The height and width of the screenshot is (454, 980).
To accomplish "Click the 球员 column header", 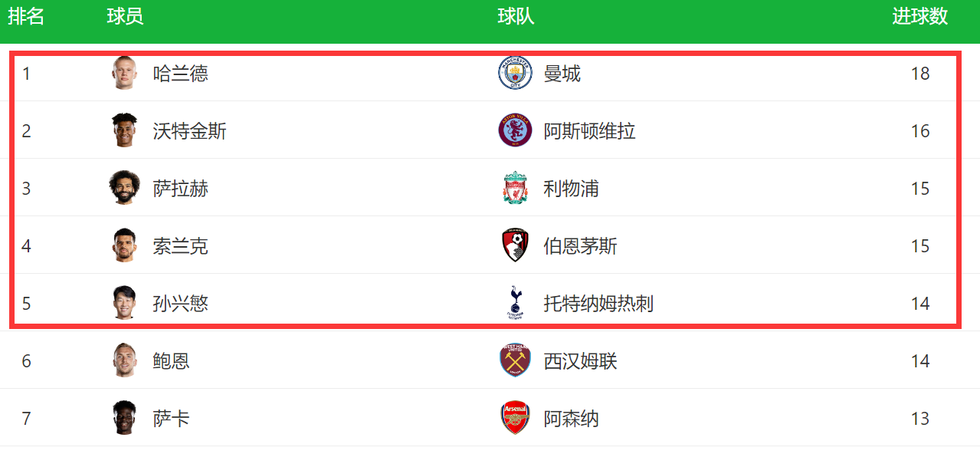I will [125, 17].
